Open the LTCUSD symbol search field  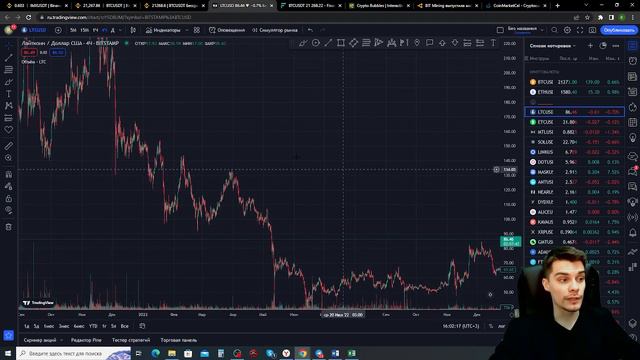35,30
